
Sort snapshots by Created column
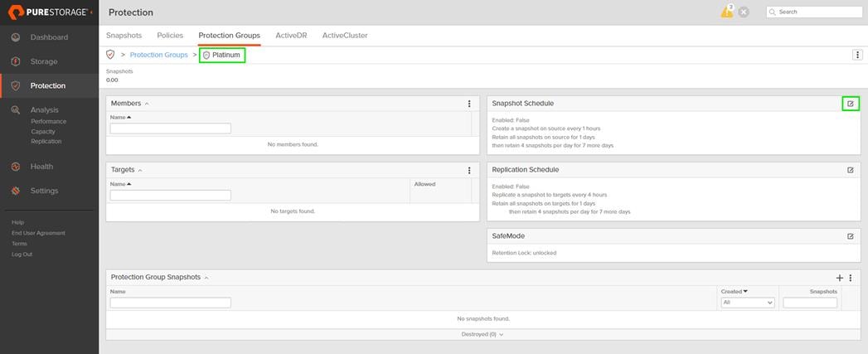[734, 291]
